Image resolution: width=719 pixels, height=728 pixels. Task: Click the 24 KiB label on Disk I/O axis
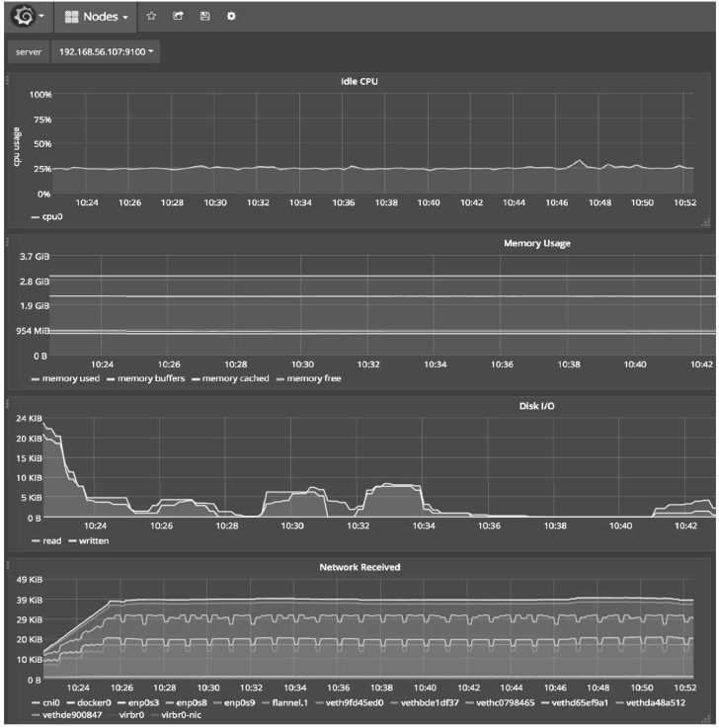coord(29,418)
